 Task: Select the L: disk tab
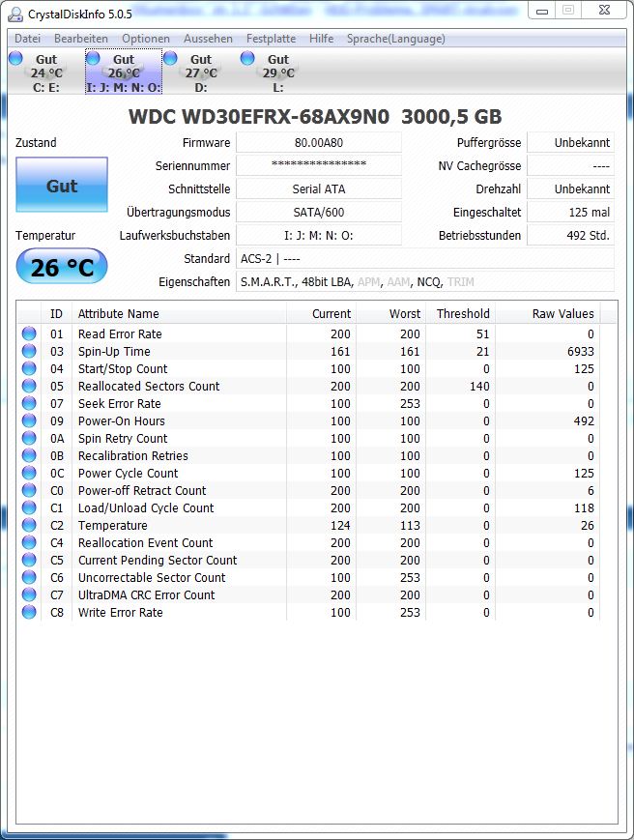278,72
